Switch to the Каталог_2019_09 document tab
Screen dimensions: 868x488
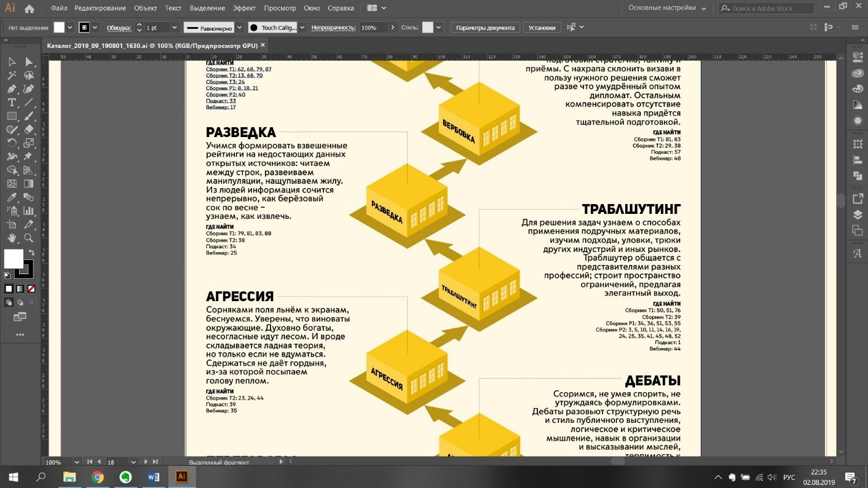click(x=152, y=45)
